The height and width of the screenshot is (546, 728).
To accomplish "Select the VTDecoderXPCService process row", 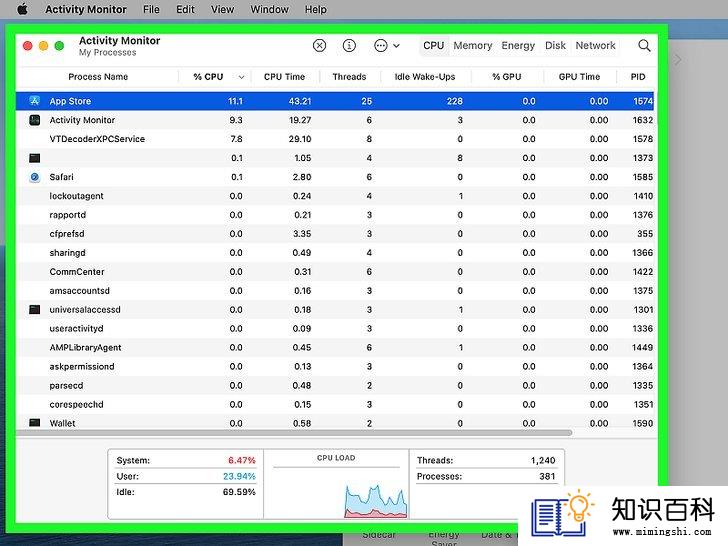I will click(x=335, y=139).
